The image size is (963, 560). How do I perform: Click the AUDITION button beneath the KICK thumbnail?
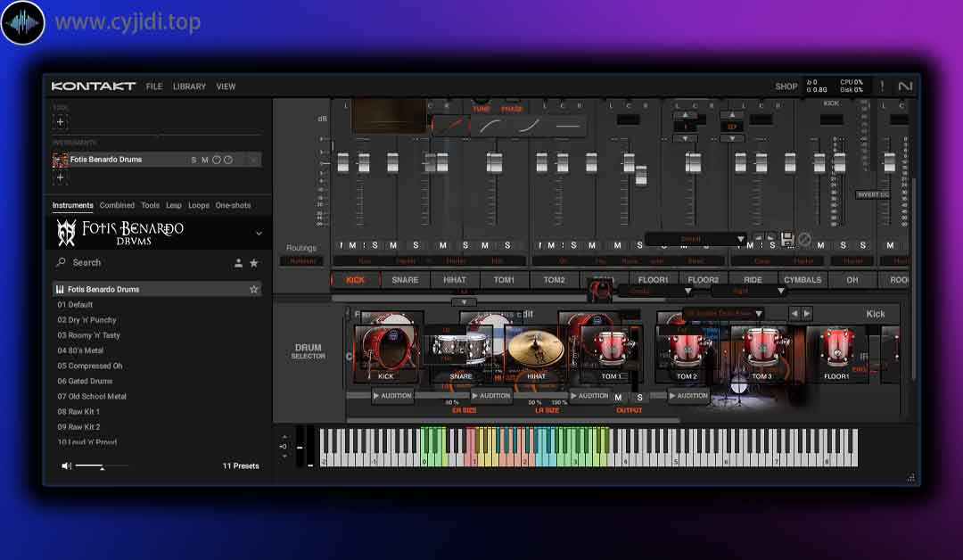(x=391, y=396)
